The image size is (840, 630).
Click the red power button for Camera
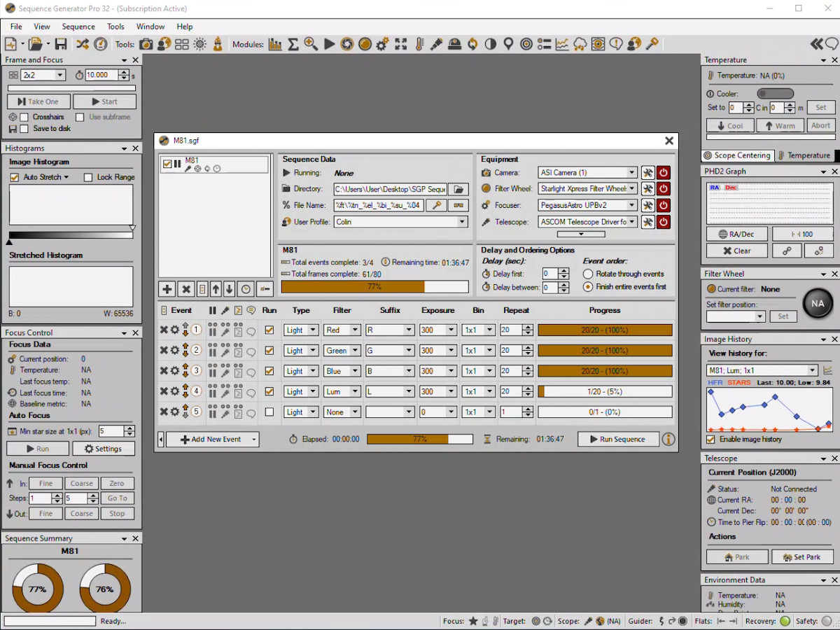coord(663,172)
